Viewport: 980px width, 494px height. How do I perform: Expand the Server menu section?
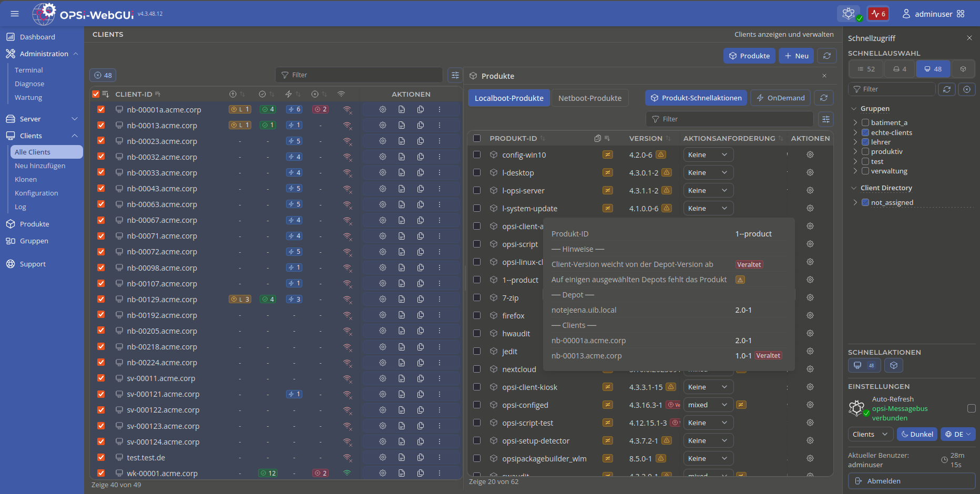(x=75, y=119)
